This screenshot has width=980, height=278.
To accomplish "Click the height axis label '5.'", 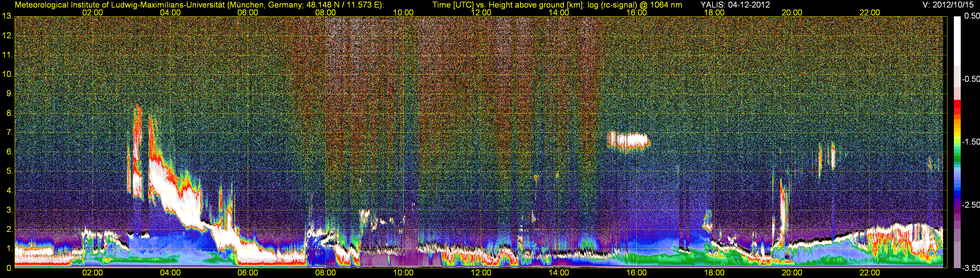I will (9, 171).
